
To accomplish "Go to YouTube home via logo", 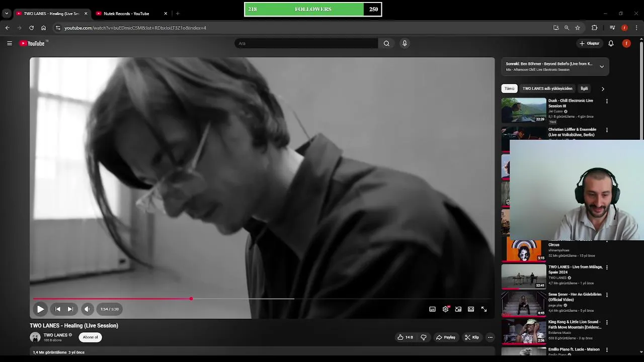I will click(x=33, y=43).
